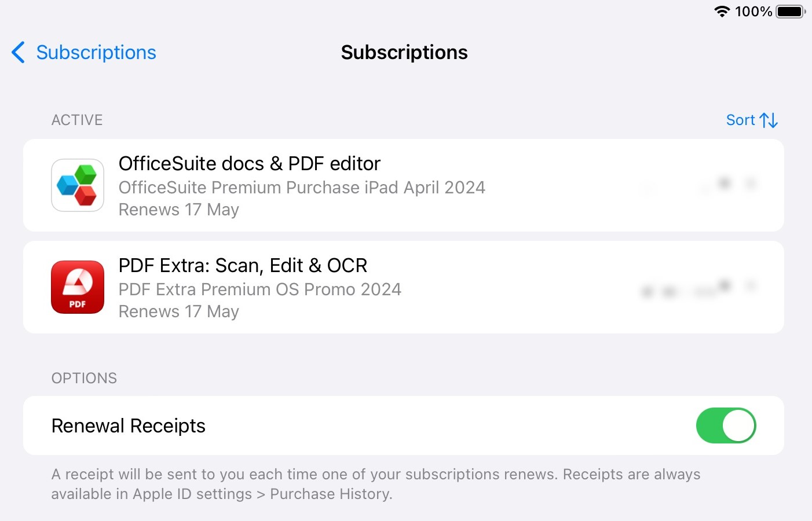Tap OfficeSuite Renews 17 May date
The height and width of the screenshot is (521, 812).
(x=179, y=210)
